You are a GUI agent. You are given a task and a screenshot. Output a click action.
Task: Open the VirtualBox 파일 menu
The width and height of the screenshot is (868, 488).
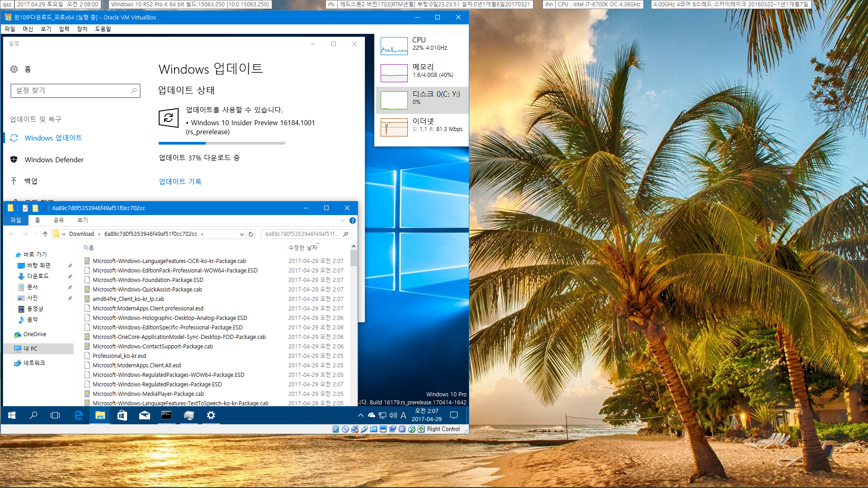pyautogui.click(x=9, y=29)
